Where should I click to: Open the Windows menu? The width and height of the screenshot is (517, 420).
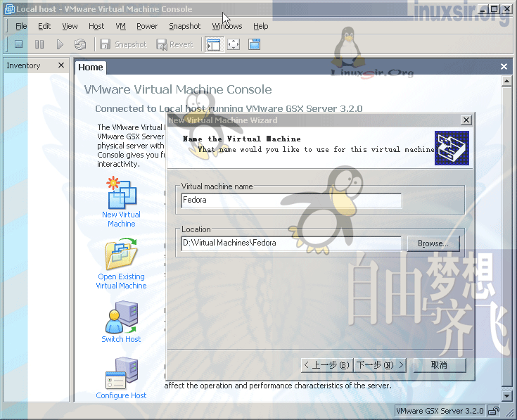[226, 26]
